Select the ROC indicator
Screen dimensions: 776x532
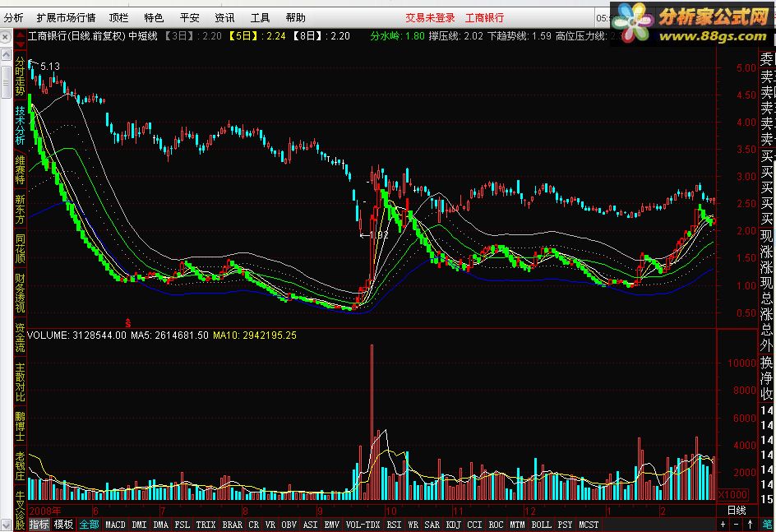(496, 525)
